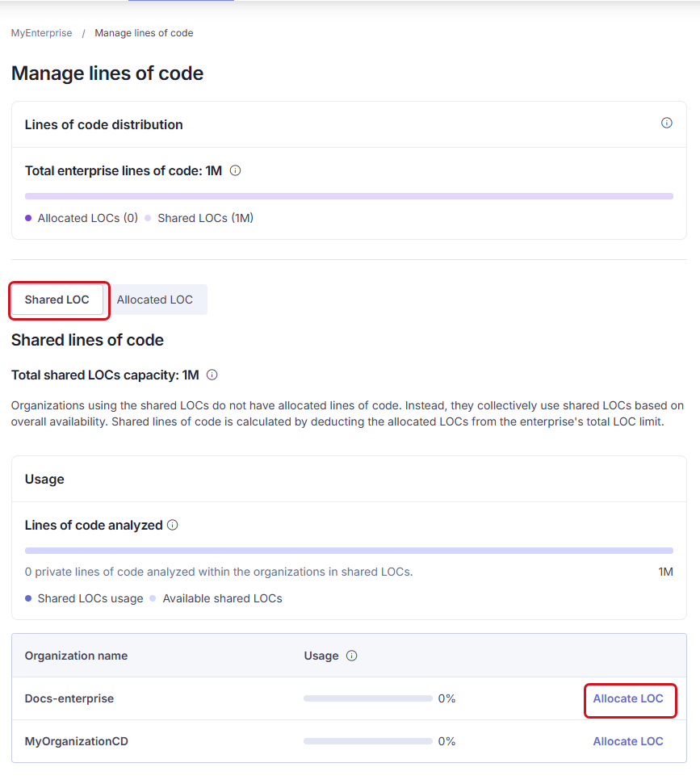The image size is (700, 784).
Task: Click the info icon beside Lines of code distribution
Action: tap(666, 123)
